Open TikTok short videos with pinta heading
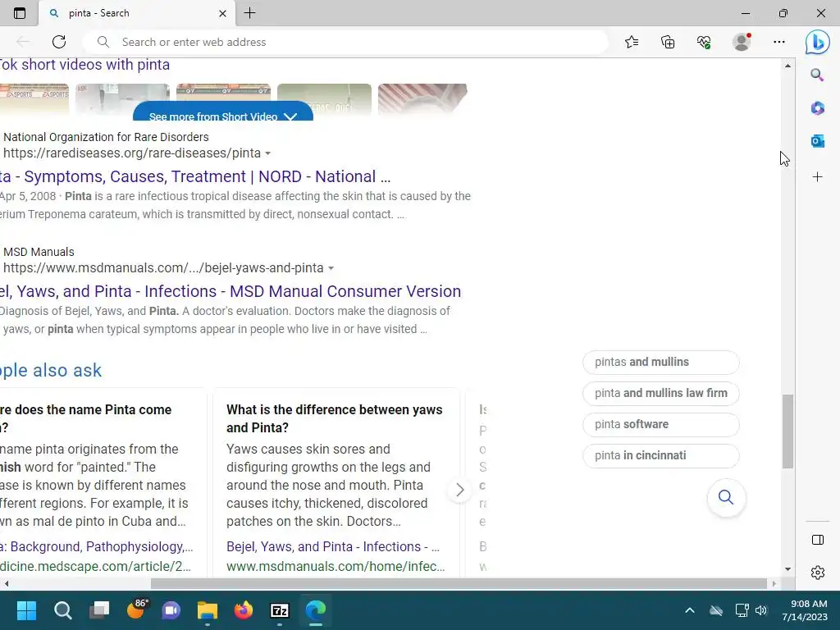Viewport: 840px width, 630px height. coord(84,64)
